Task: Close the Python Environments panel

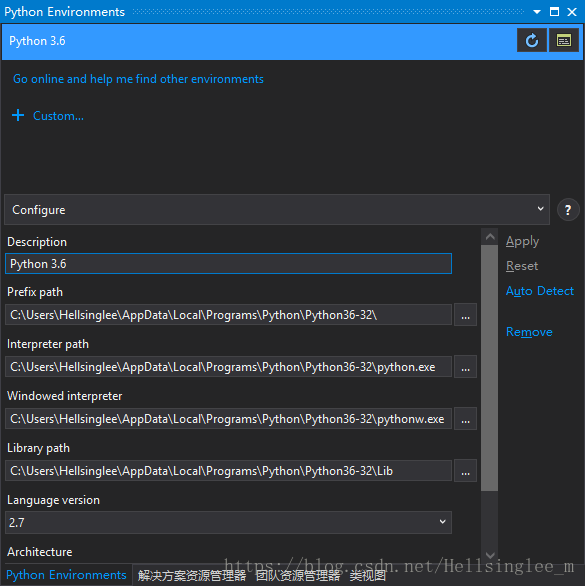Action: point(572,12)
